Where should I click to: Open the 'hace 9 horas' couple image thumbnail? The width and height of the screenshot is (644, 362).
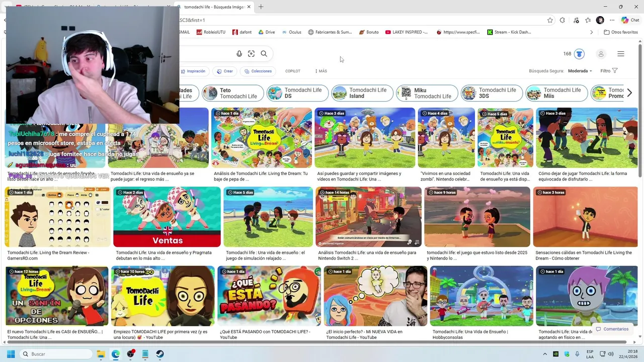[477, 217]
